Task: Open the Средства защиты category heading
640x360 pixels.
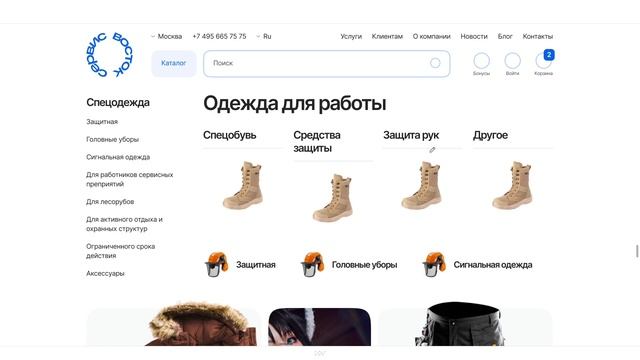Action: point(317,142)
